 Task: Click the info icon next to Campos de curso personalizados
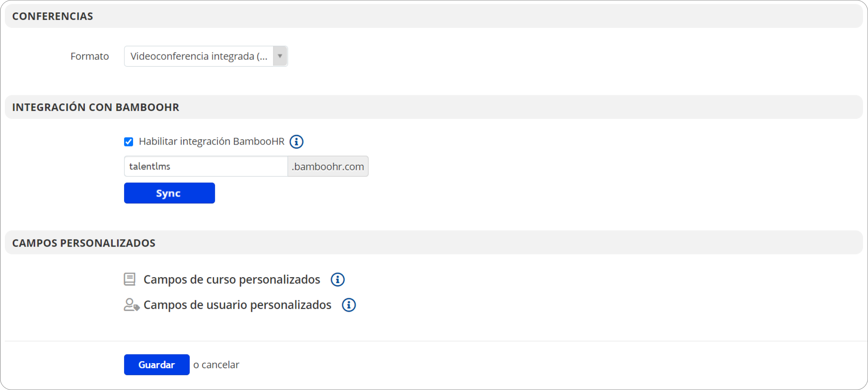click(x=337, y=280)
